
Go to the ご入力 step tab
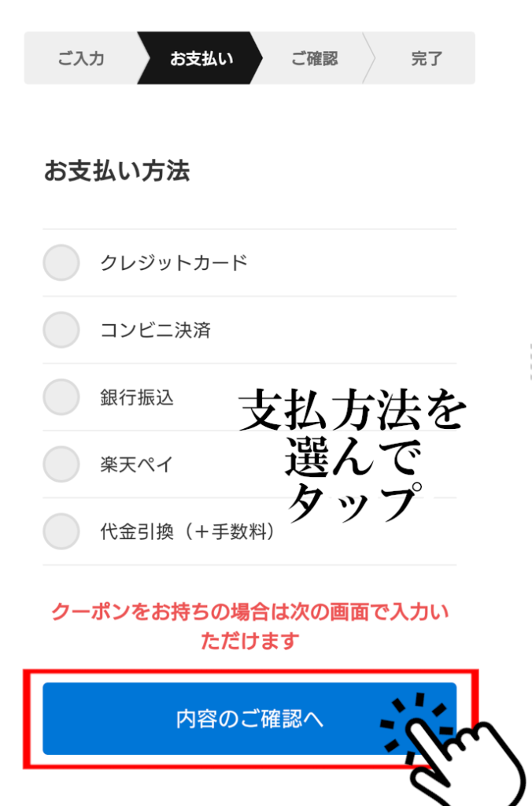[80, 58]
